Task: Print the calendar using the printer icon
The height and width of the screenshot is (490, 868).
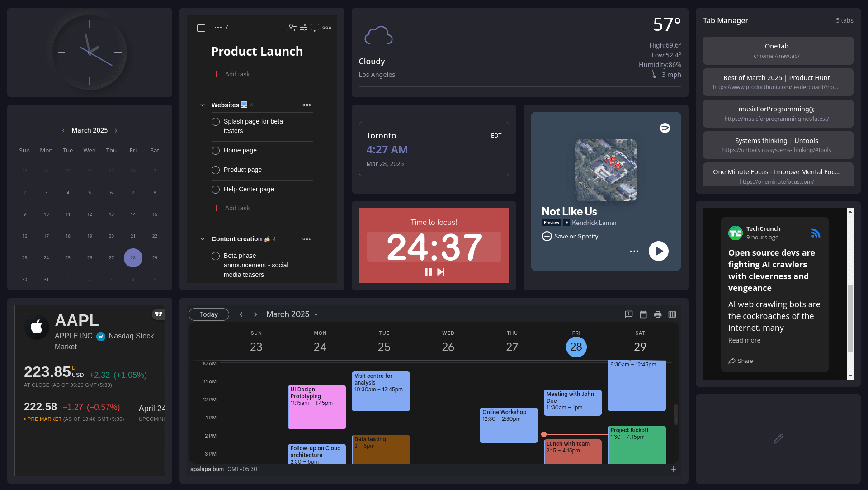Action: (x=658, y=314)
